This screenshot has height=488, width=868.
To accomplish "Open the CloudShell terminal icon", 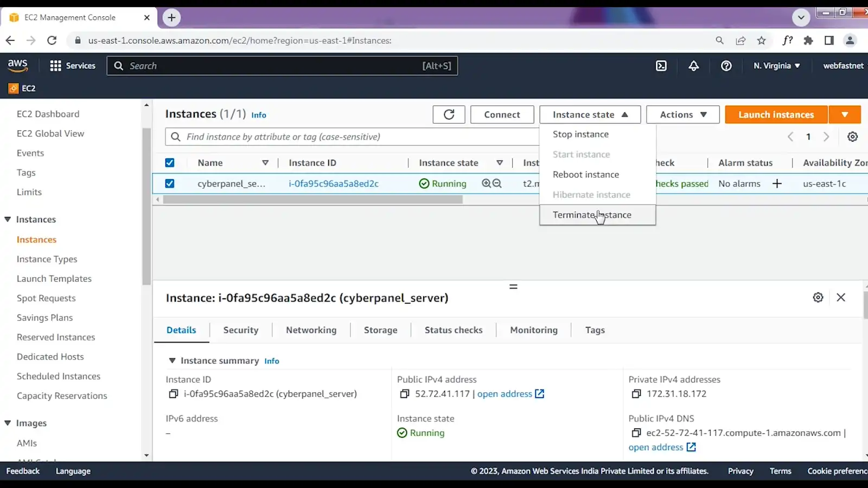I will tap(661, 66).
